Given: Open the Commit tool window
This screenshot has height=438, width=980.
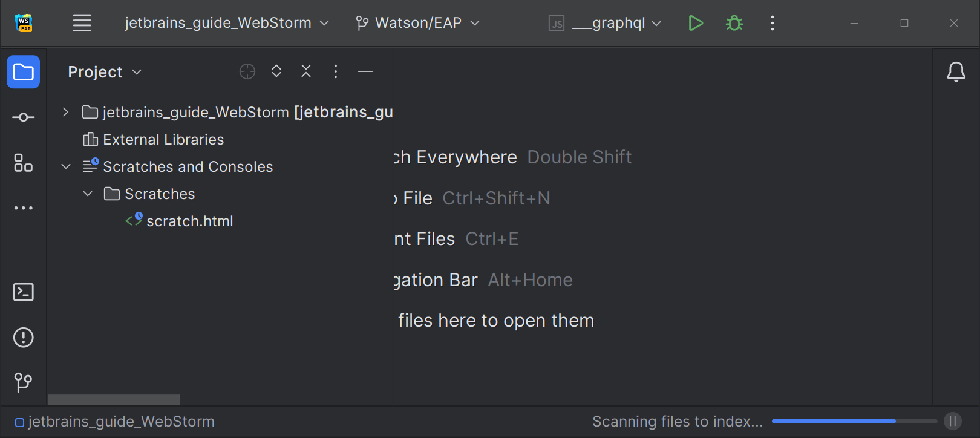Looking at the screenshot, I should tap(24, 117).
